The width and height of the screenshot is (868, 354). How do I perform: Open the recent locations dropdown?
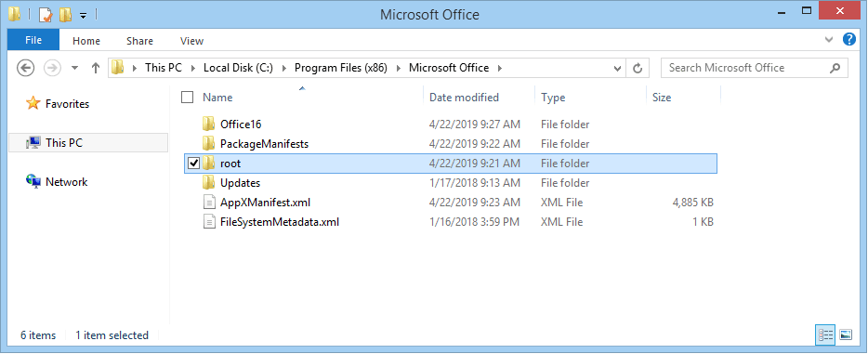tap(75, 69)
